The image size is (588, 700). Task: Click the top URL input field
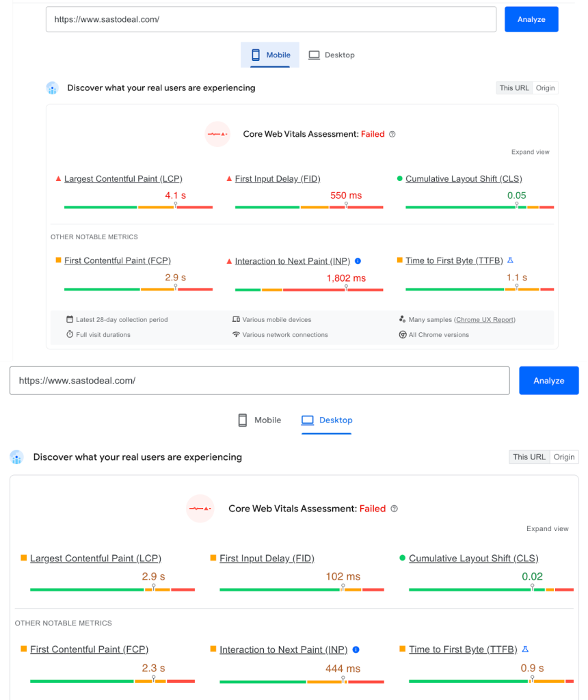click(271, 20)
